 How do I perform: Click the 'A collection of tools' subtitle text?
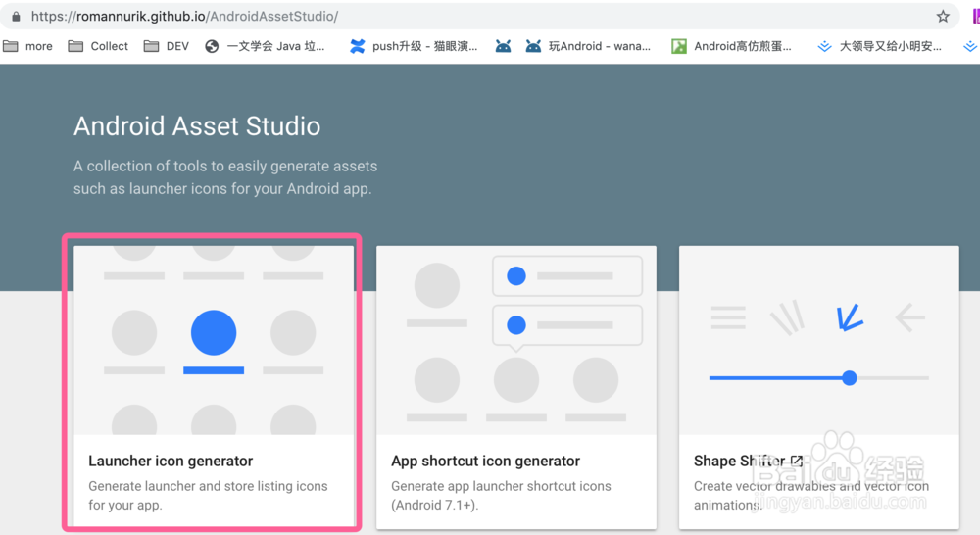click(225, 177)
